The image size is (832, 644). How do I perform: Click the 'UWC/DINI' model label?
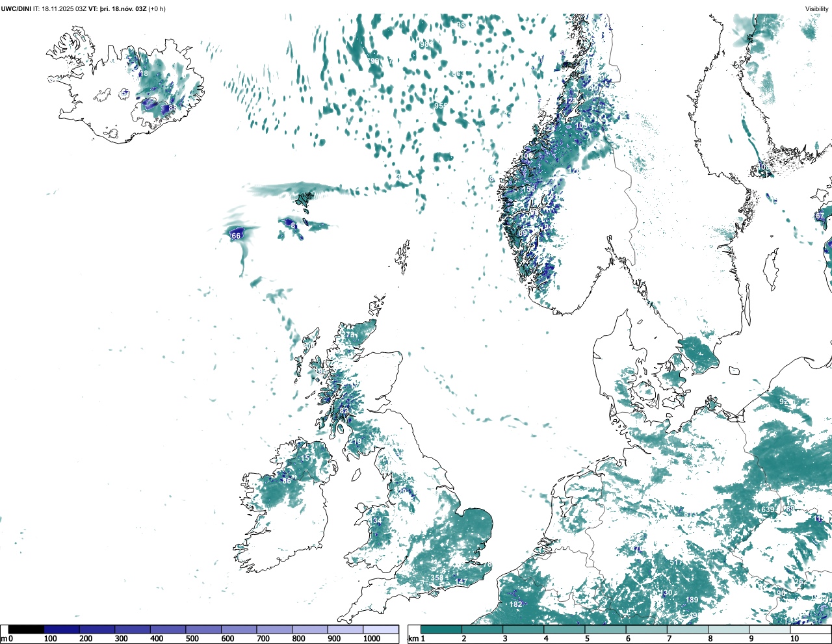16,8
